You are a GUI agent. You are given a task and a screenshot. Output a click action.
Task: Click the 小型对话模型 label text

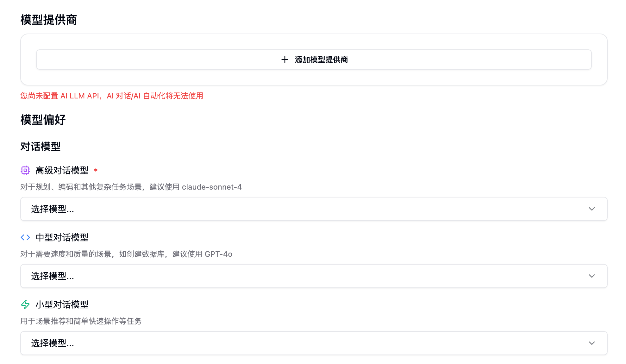[62, 304]
